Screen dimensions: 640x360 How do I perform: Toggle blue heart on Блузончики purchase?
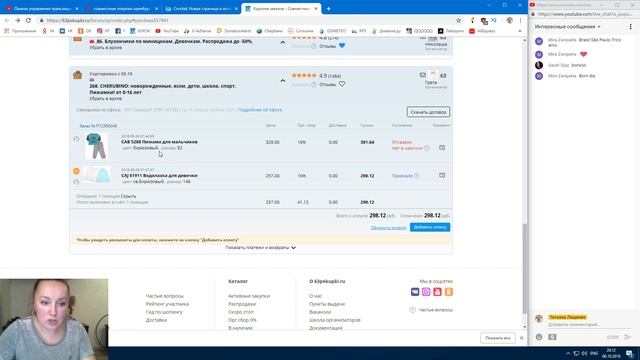click(x=342, y=46)
